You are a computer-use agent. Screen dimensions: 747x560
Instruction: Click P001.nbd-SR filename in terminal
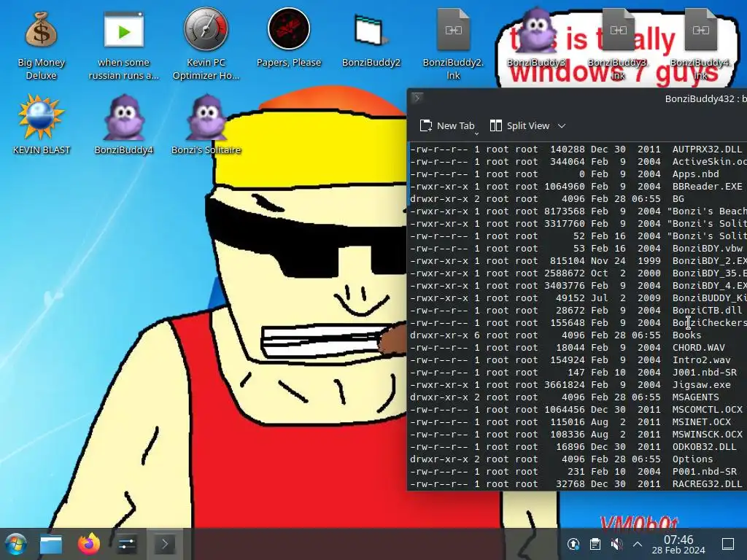[x=704, y=471]
